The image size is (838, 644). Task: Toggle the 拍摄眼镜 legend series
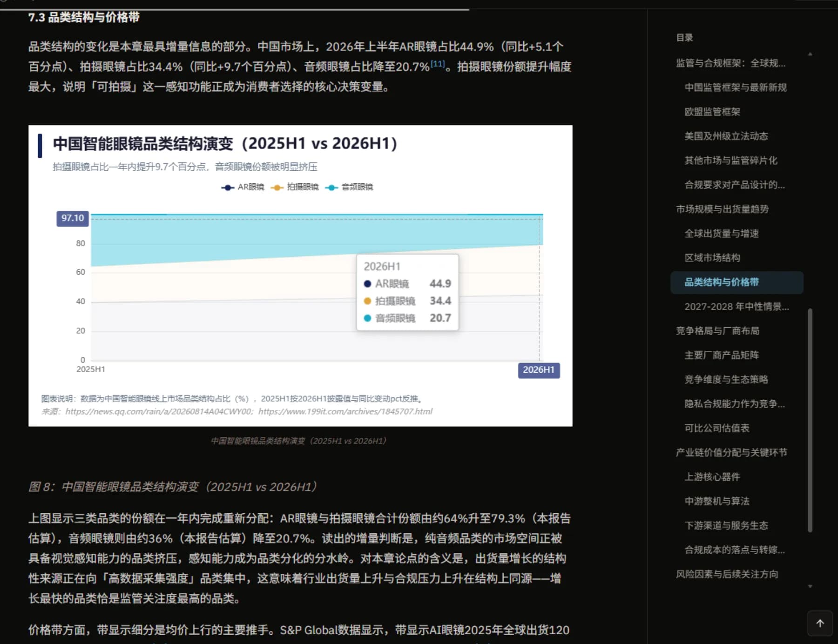point(295,187)
